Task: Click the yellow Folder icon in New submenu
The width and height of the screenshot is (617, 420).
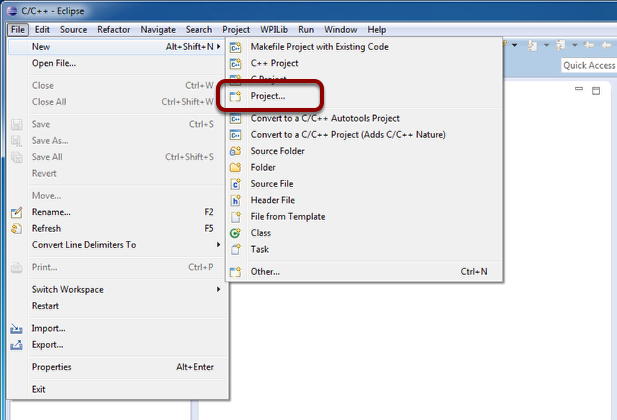Action: [x=235, y=168]
